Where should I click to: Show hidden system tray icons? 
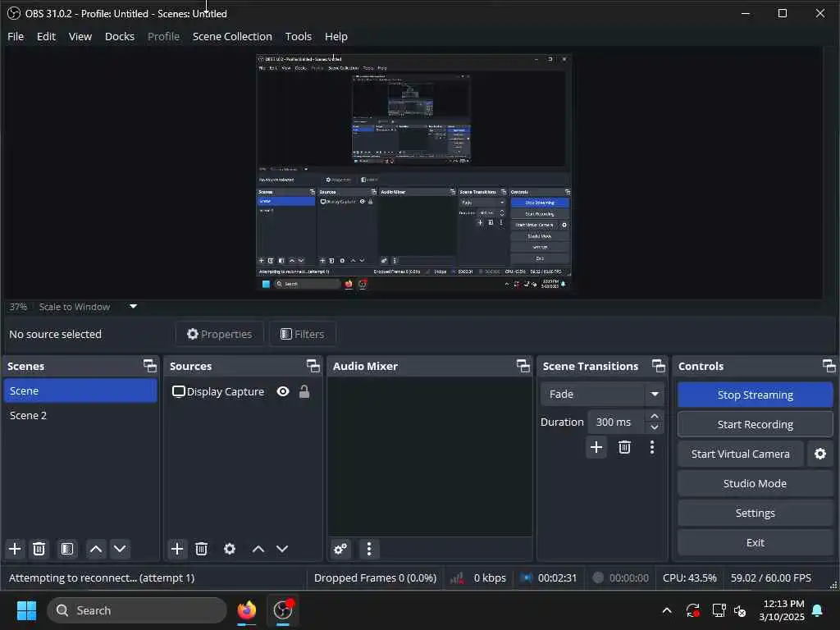click(667, 610)
